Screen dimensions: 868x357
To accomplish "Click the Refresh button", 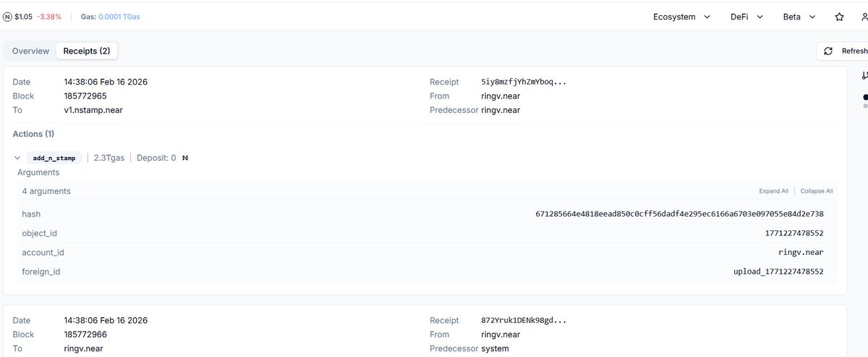I will [843, 51].
